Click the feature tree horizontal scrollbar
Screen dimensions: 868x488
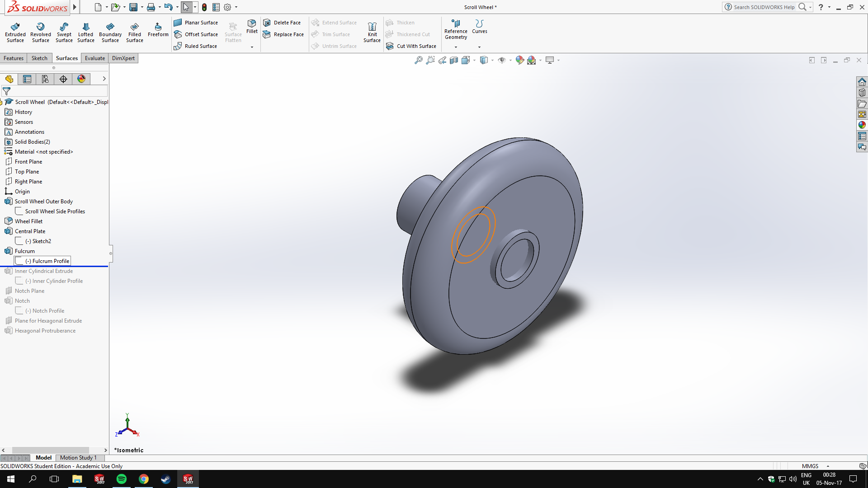click(x=51, y=450)
